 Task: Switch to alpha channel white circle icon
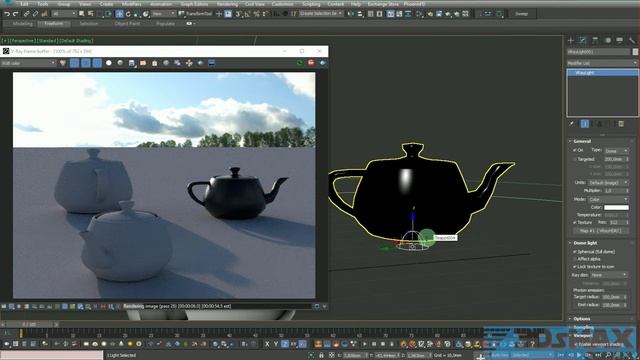pos(109,63)
